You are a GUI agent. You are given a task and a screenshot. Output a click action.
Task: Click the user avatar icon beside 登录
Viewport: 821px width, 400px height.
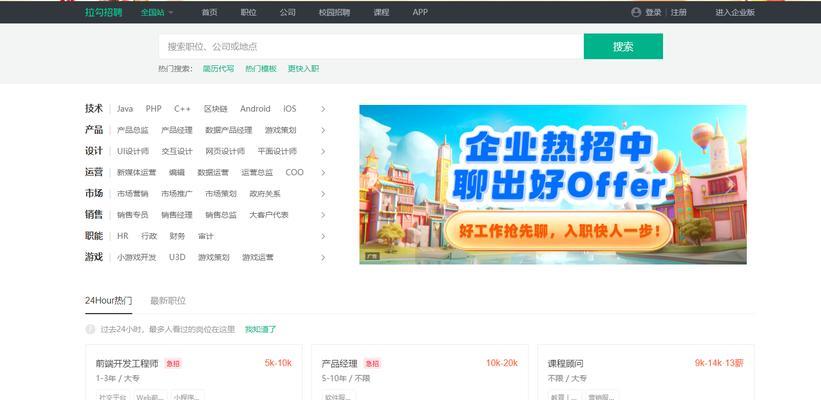(636, 12)
